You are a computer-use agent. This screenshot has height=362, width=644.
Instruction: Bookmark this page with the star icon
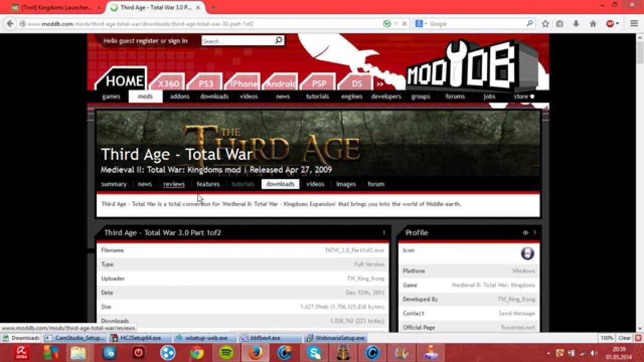545,24
